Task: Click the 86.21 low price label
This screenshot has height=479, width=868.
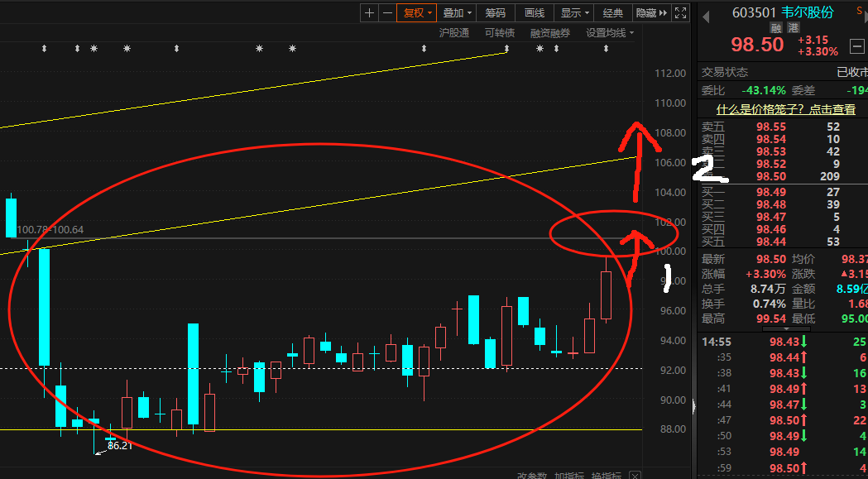Action: click(120, 445)
